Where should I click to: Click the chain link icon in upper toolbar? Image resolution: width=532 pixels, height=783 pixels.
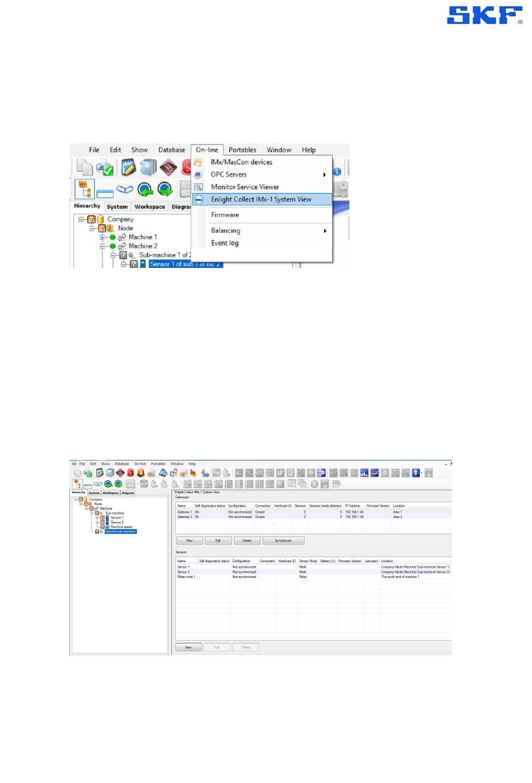[x=125, y=189]
